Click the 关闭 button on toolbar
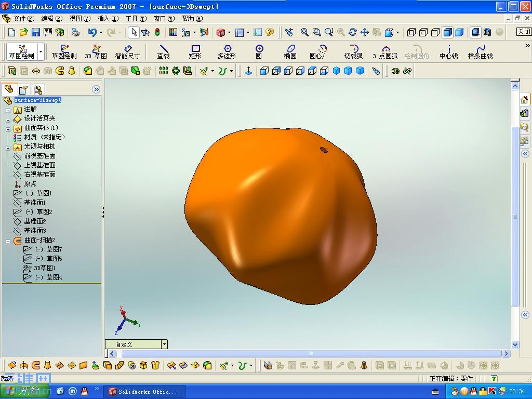This screenshot has width=532, height=399. [x=524, y=32]
